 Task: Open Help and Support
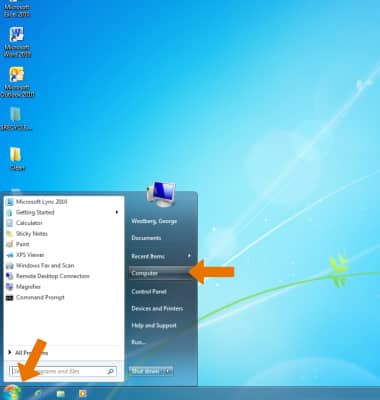click(x=154, y=325)
